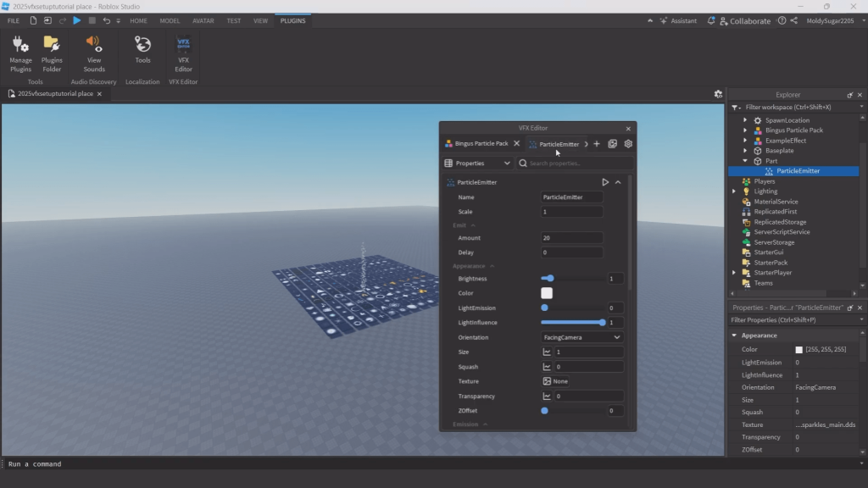The width and height of the screenshot is (868, 488).
Task: Close the Bingus Particle Pack tab
Action: pyautogui.click(x=516, y=143)
